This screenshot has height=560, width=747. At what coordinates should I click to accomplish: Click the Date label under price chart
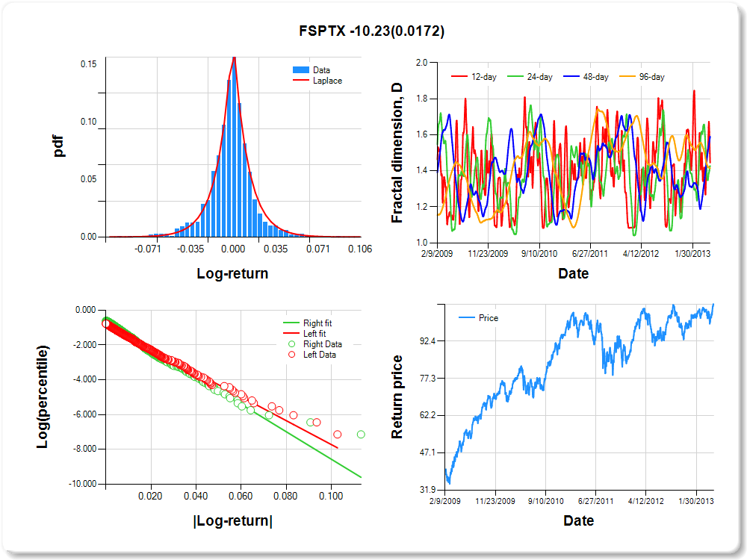[x=578, y=520]
